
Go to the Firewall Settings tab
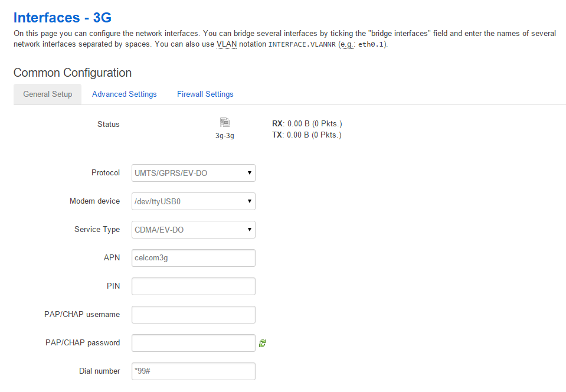205,94
